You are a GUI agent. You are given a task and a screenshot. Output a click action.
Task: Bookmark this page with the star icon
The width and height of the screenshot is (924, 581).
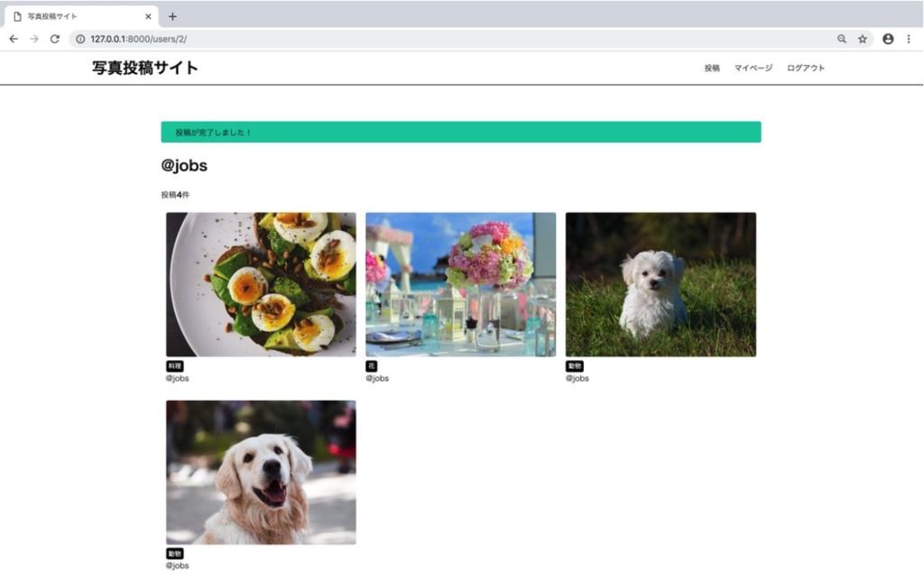tap(862, 39)
